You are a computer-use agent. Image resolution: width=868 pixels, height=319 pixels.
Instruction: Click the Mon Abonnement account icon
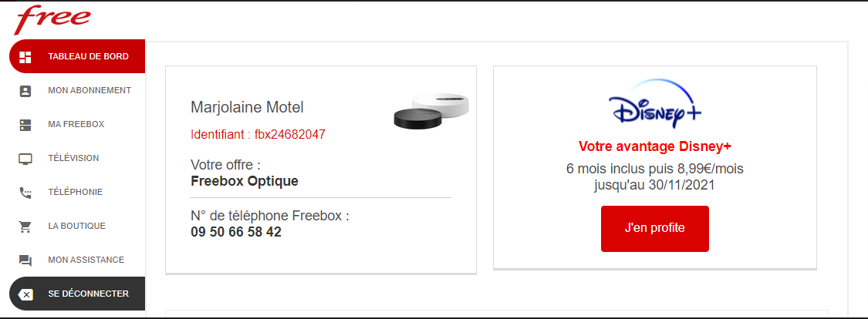point(25,91)
